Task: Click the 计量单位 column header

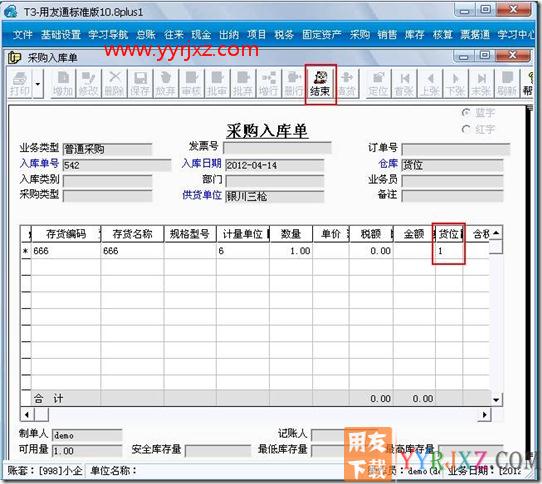Action: pos(243,234)
